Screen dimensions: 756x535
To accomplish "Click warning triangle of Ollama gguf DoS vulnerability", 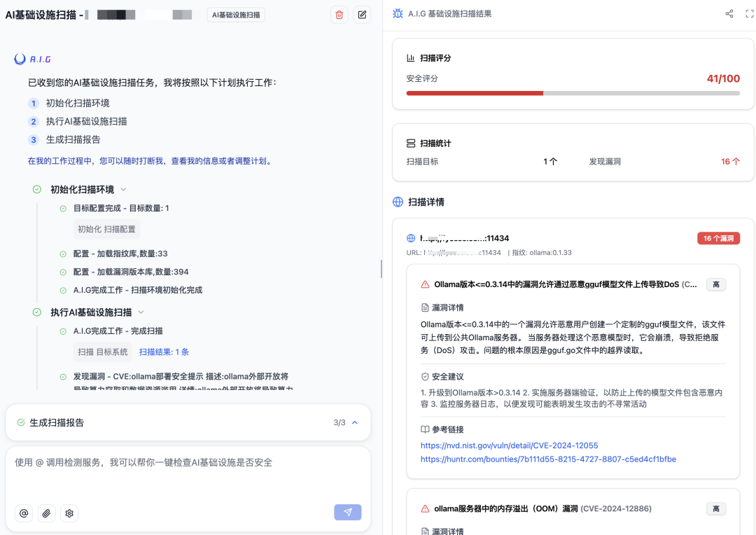I will pyautogui.click(x=426, y=284).
